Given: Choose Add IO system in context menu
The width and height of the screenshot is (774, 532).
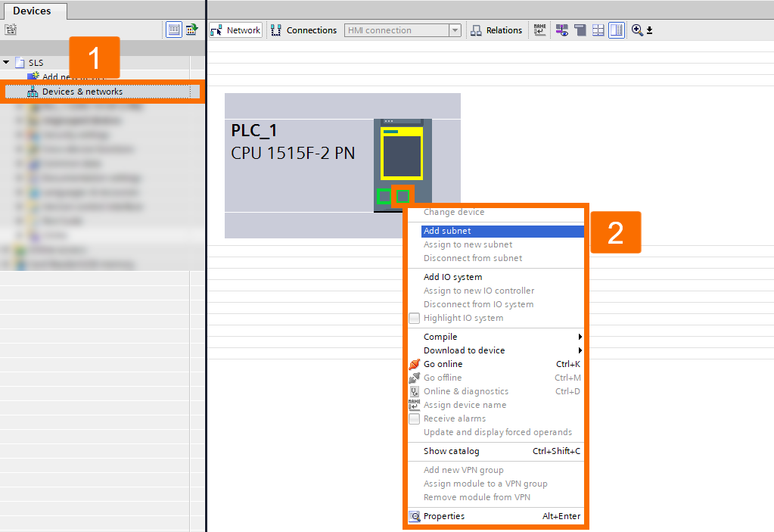Looking at the screenshot, I should tap(496, 277).
